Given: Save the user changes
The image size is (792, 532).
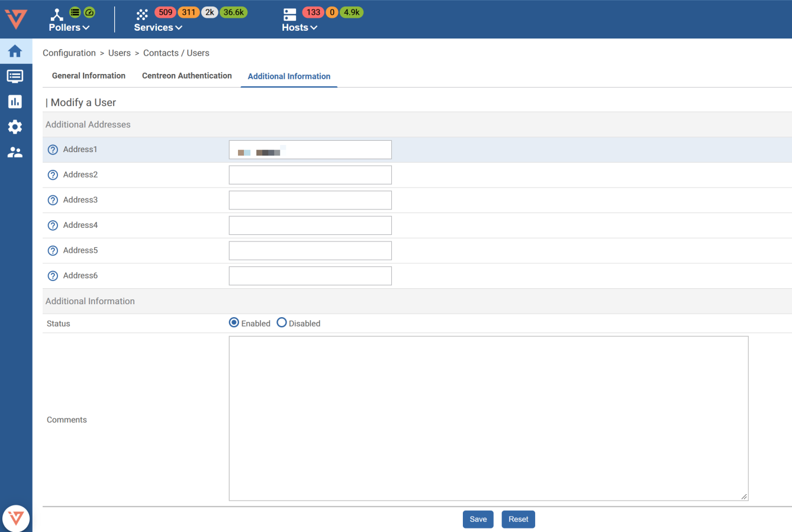Looking at the screenshot, I should [478, 520].
